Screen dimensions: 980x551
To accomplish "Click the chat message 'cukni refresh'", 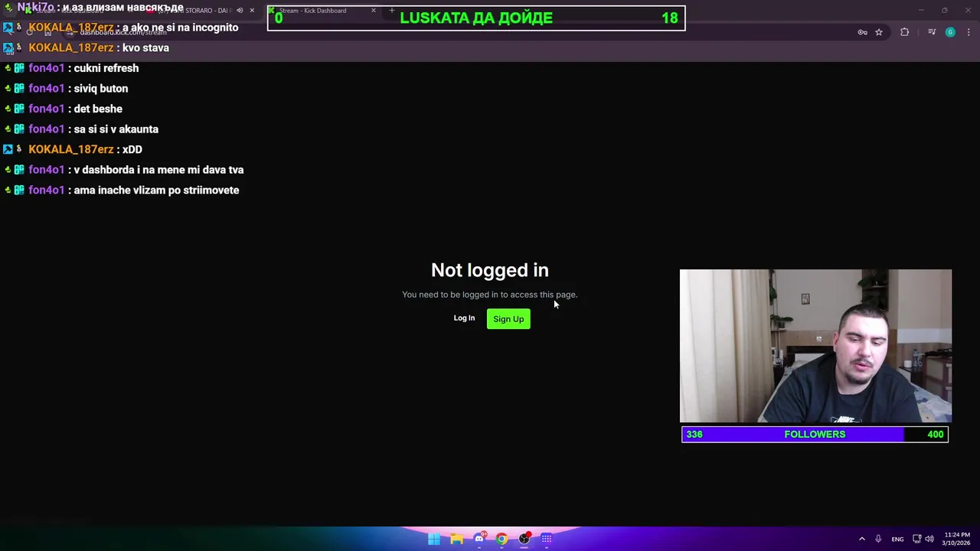I will click(106, 68).
